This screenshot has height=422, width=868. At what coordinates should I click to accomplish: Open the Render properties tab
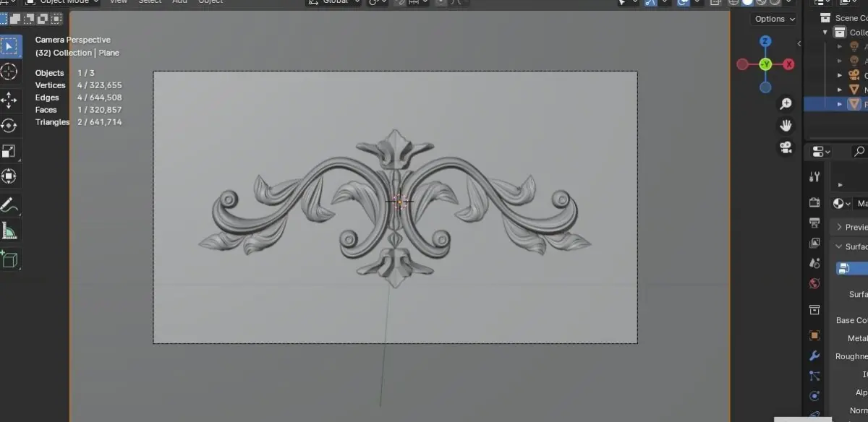[x=814, y=203]
